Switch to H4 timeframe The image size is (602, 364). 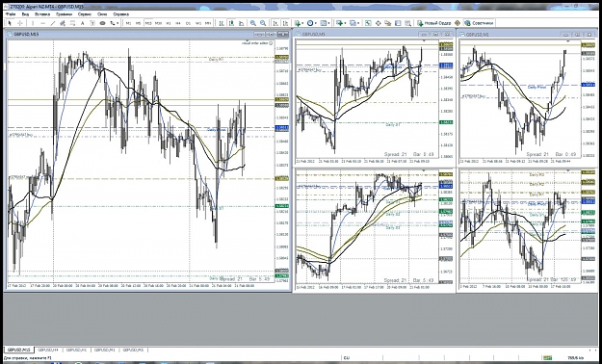(x=178, y=23)
